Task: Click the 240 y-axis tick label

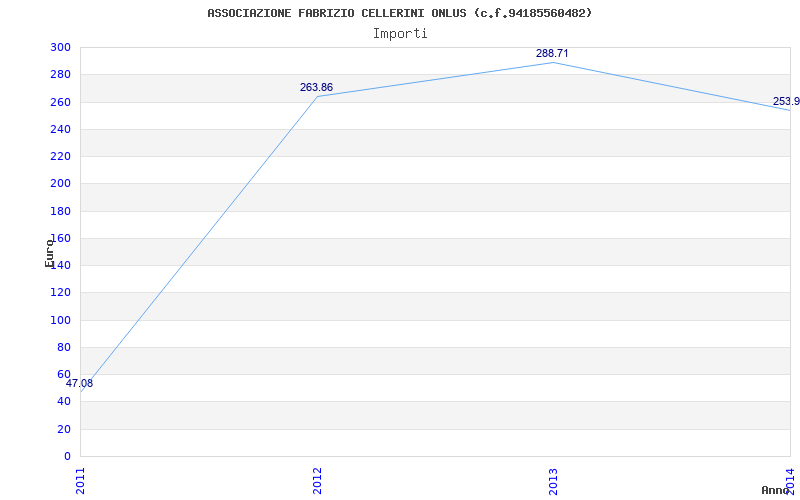Action: coord(60,129)
